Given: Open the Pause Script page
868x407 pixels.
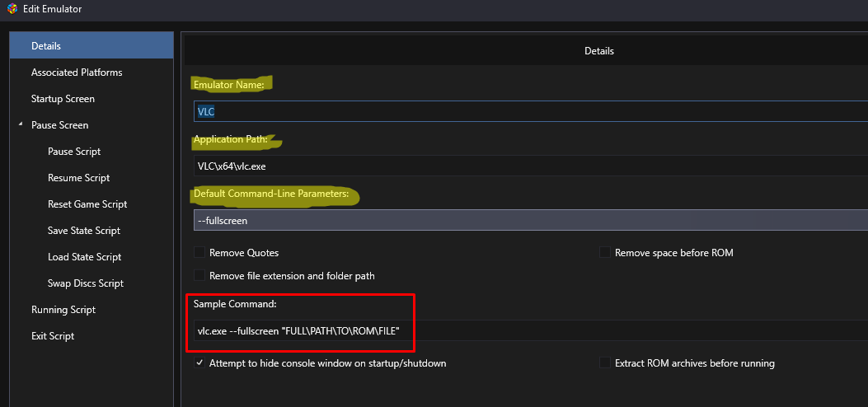Looking at the screenshot, I should [x=74, y=152].
